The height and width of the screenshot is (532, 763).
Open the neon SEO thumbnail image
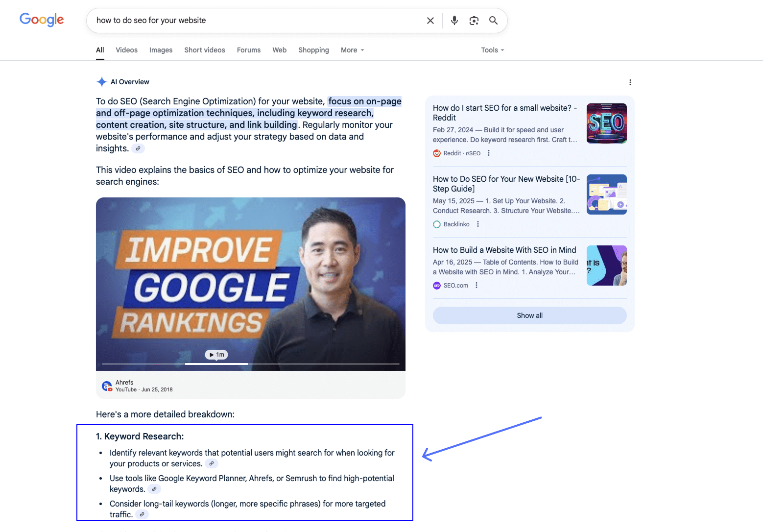(607, 123)
